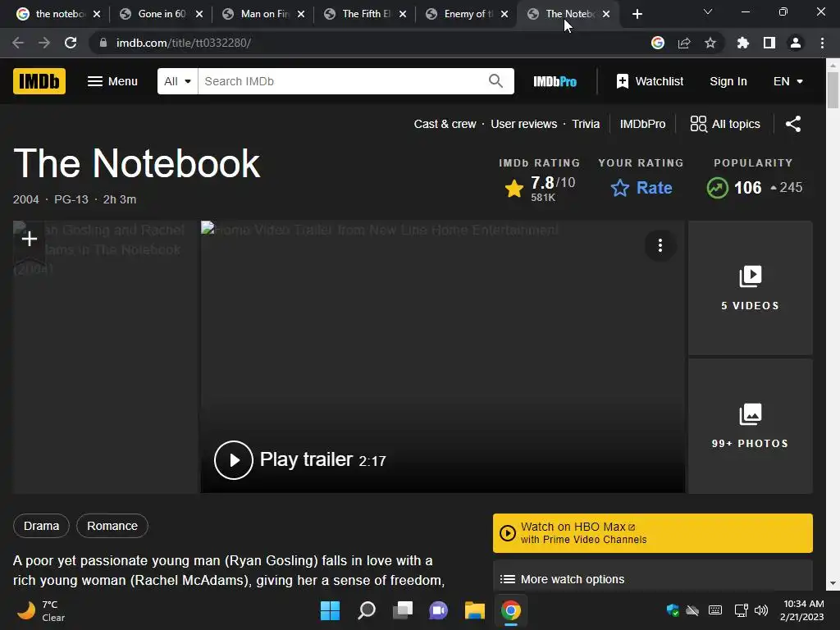Open the weather widget
840x630 pixels.
(x=41, y=610)
